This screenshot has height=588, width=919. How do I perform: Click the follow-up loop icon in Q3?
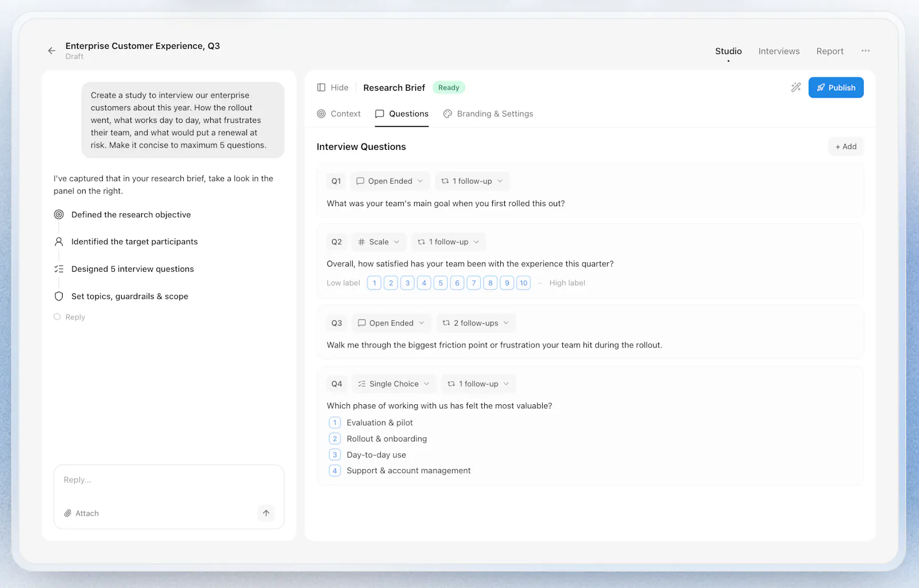(446, 323)
